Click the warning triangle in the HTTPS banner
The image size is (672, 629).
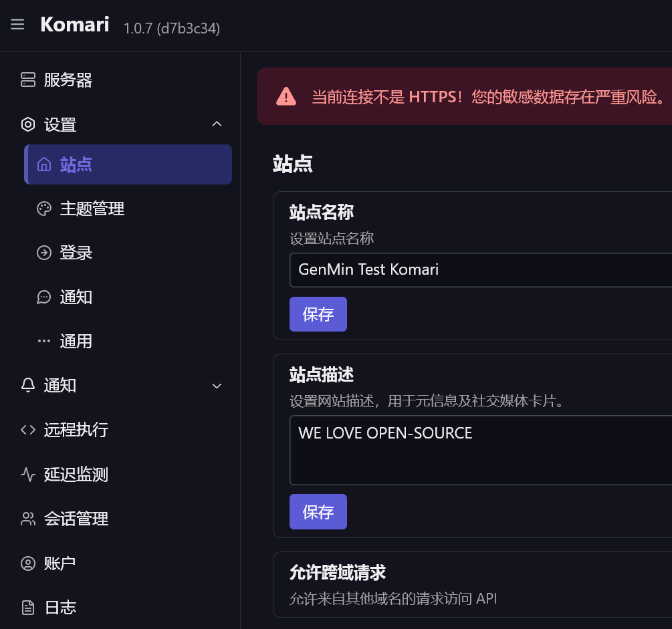pyautogui.click(x=286, y=96)
